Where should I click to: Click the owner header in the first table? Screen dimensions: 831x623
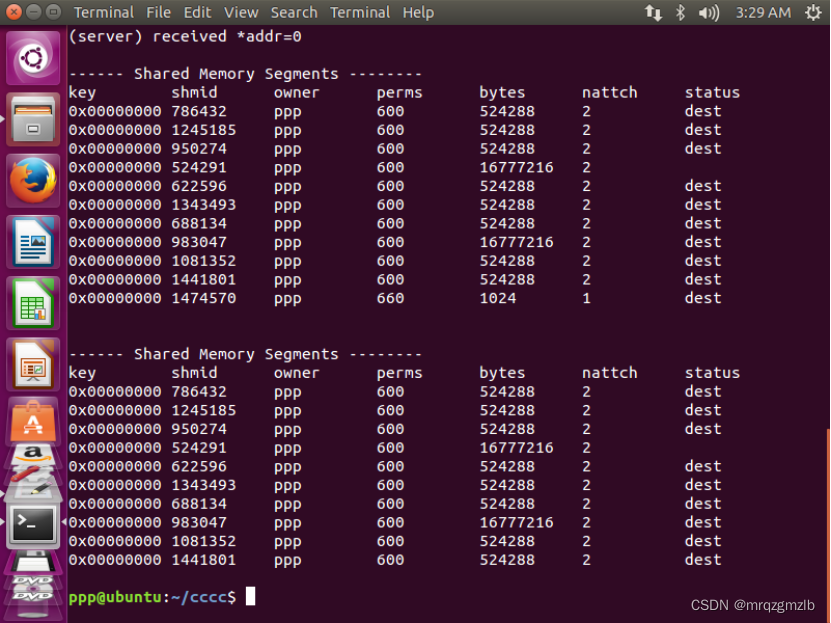point(296,93)
